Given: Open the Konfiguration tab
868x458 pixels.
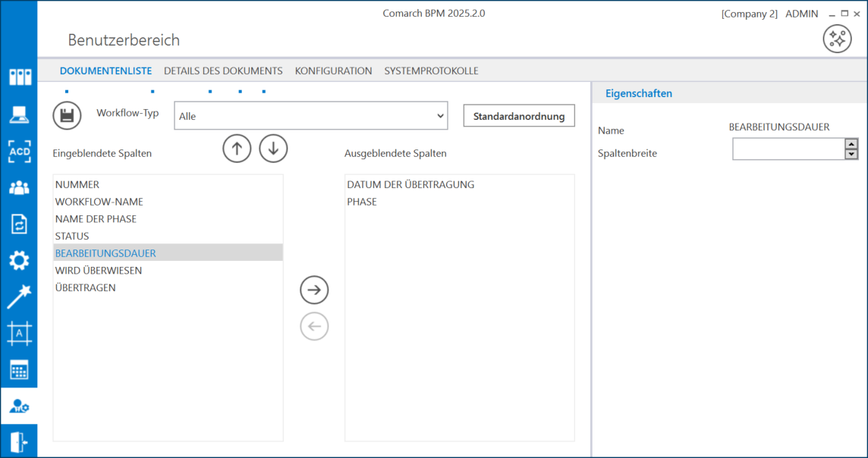Looking at the screenshot, I should pyautogui.click(x=333, y=71).
